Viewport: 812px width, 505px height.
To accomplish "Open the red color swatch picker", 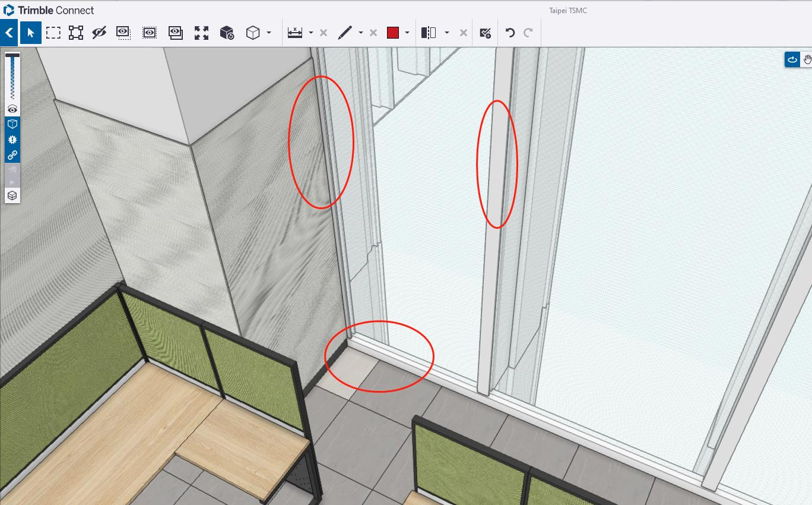I will (393, 33).
